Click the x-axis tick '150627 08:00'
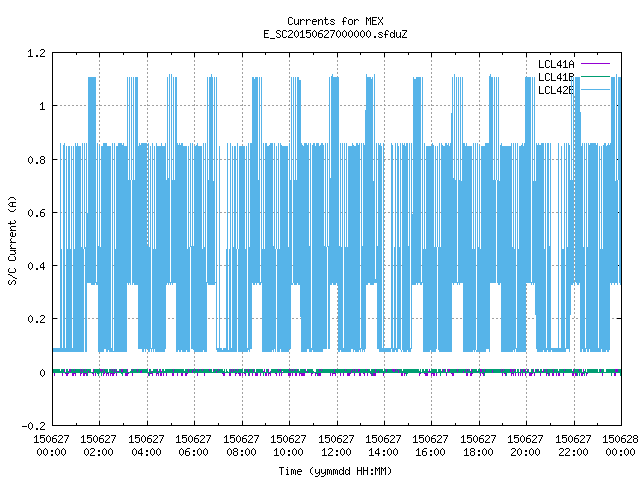Image resolution: width=640 pixels, height=480 pixels. point(241,446)
